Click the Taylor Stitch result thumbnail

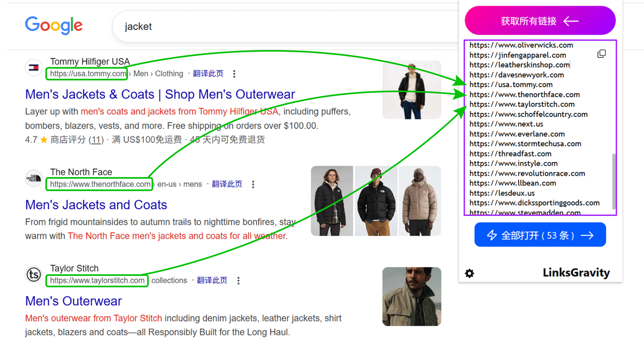[x=411, y=296]
